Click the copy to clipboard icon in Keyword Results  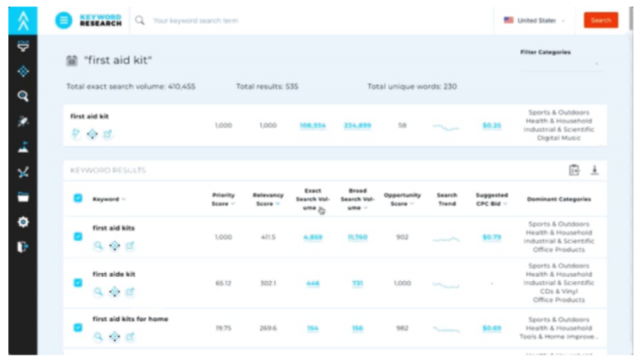(574, 170)
